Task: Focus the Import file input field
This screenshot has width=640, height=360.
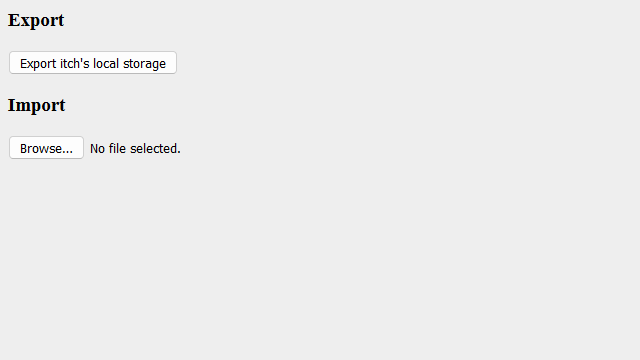Action: [95, 148]
